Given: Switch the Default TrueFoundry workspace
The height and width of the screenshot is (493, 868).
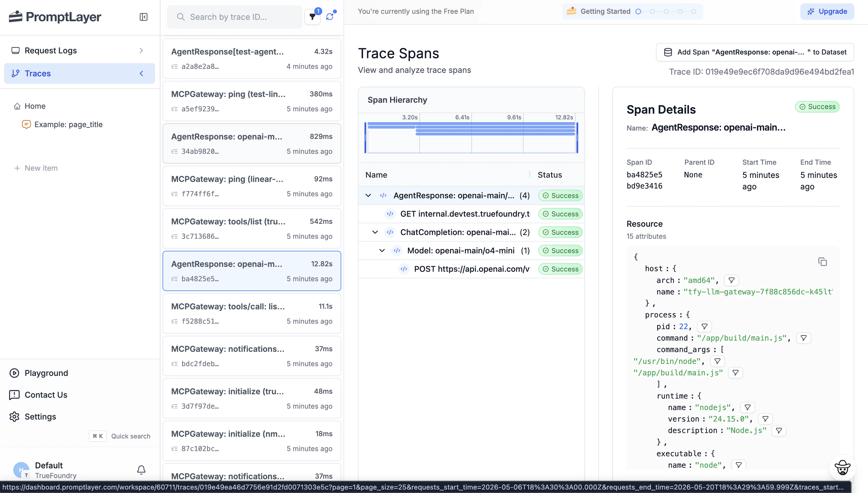Looking at the screenshot, I should point(55,470).
